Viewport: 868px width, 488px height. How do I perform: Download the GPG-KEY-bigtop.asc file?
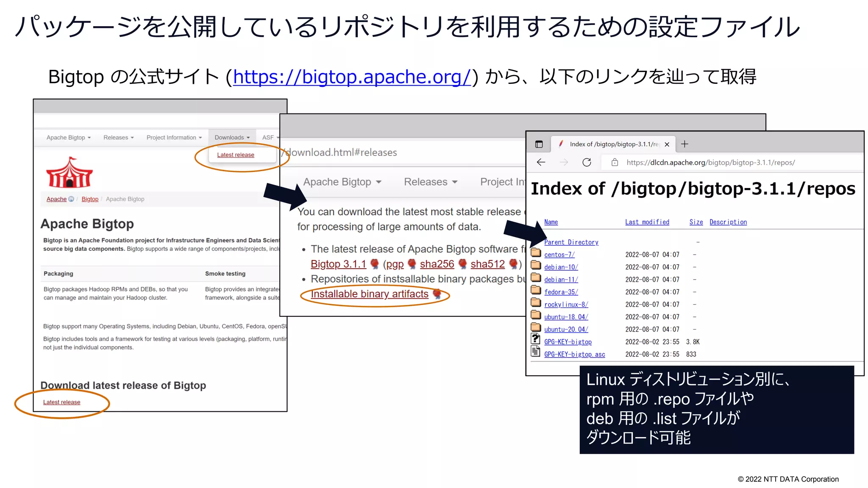[x=575, y=354]
